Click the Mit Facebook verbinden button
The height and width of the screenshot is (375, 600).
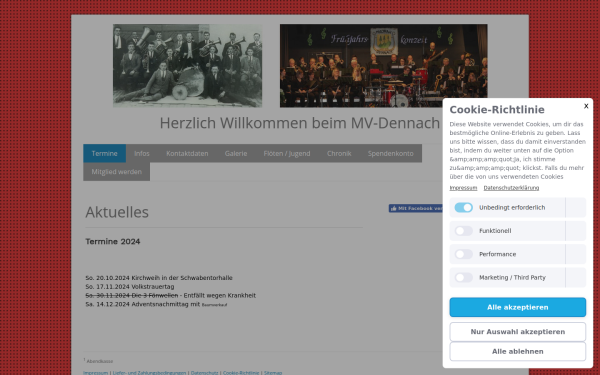(x=416, y=208)
